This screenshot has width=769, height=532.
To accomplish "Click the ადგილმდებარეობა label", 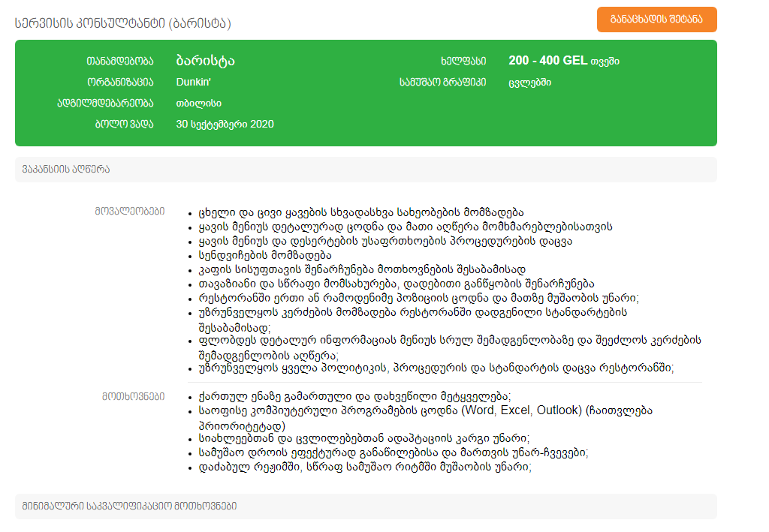I will (x=105, y=104).
